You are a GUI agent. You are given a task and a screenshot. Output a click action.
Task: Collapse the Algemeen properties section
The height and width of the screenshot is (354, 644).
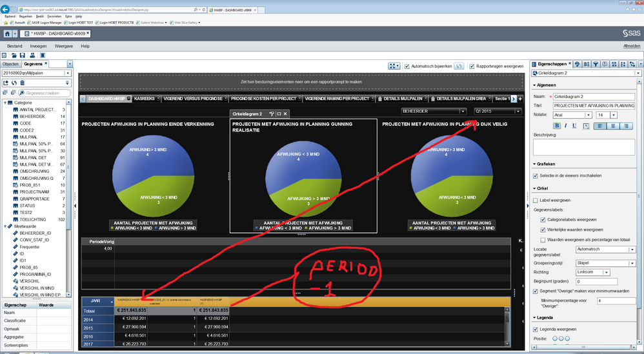(534, 85)
